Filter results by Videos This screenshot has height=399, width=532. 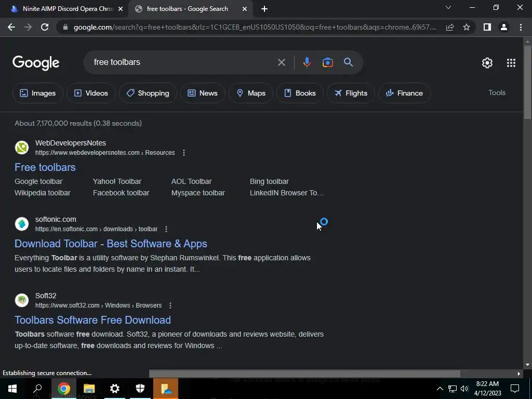91,93
